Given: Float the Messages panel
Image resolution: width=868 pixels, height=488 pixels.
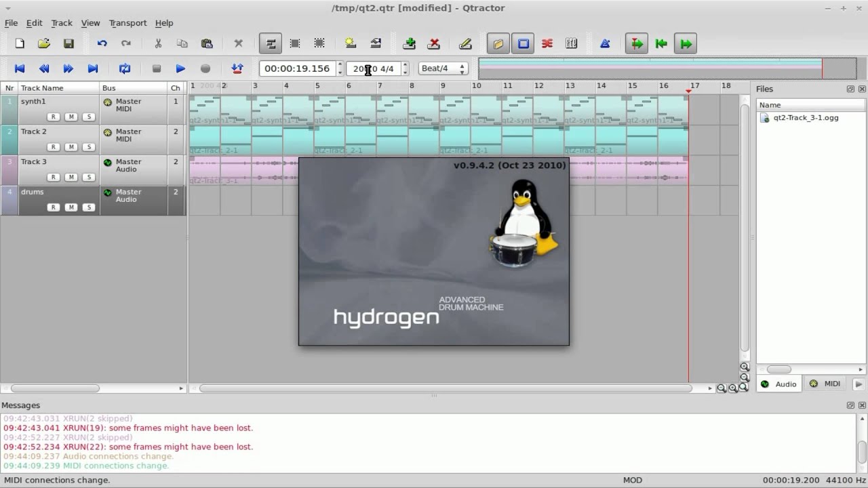Looking at the screenshot, I should point(850,405).
